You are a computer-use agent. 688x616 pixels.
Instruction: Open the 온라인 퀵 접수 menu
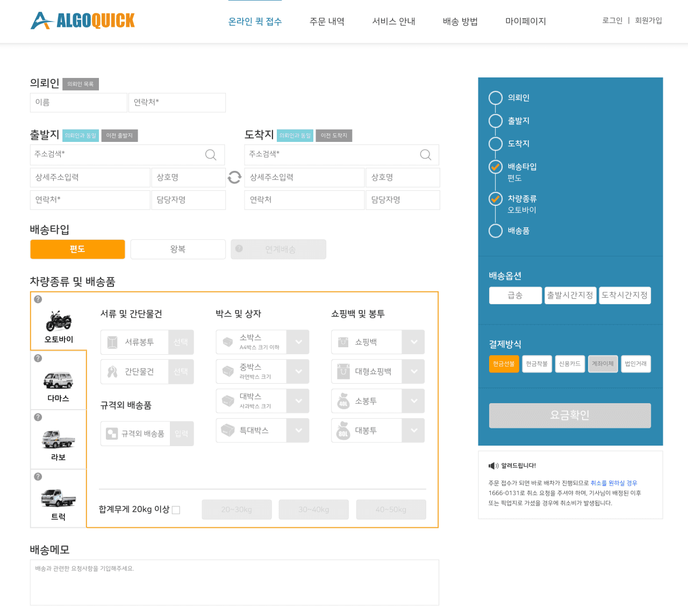(x=255, y=22)
